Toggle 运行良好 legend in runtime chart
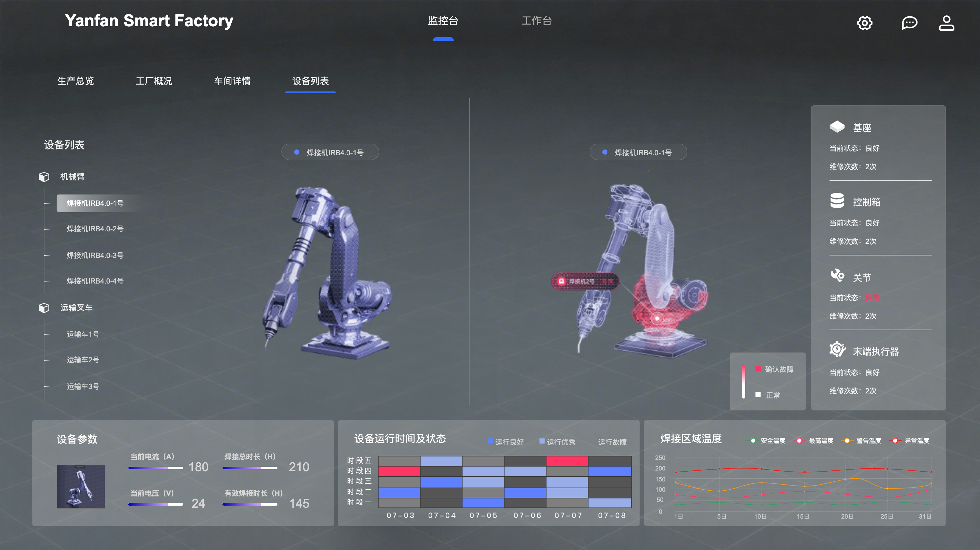Image resolution: width=980 pixels, height=550 pixels. point(506,442)
